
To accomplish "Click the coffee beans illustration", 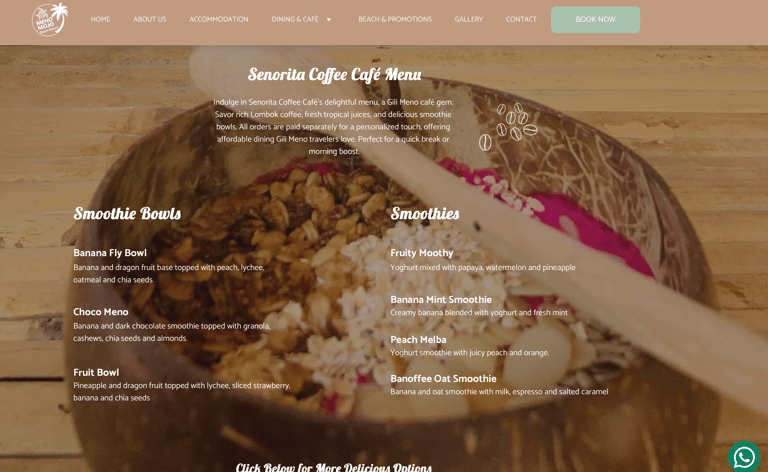I will (x=508, y=127).
